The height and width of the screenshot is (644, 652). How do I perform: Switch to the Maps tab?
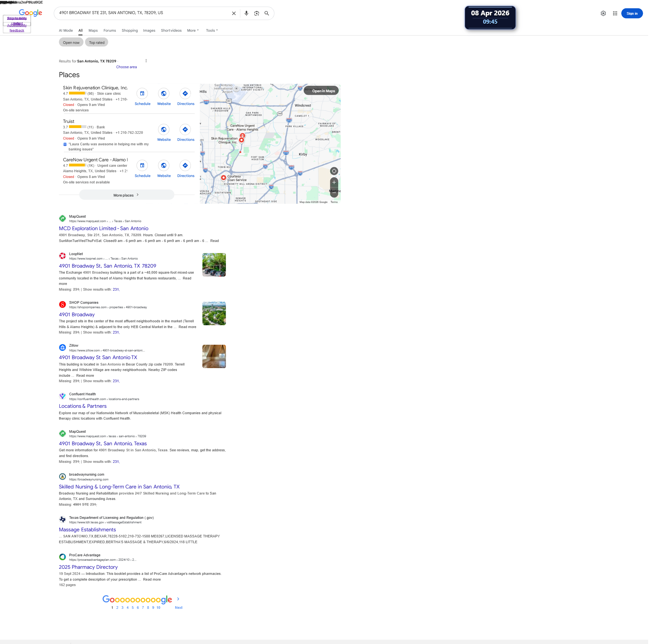pos(94,31)
